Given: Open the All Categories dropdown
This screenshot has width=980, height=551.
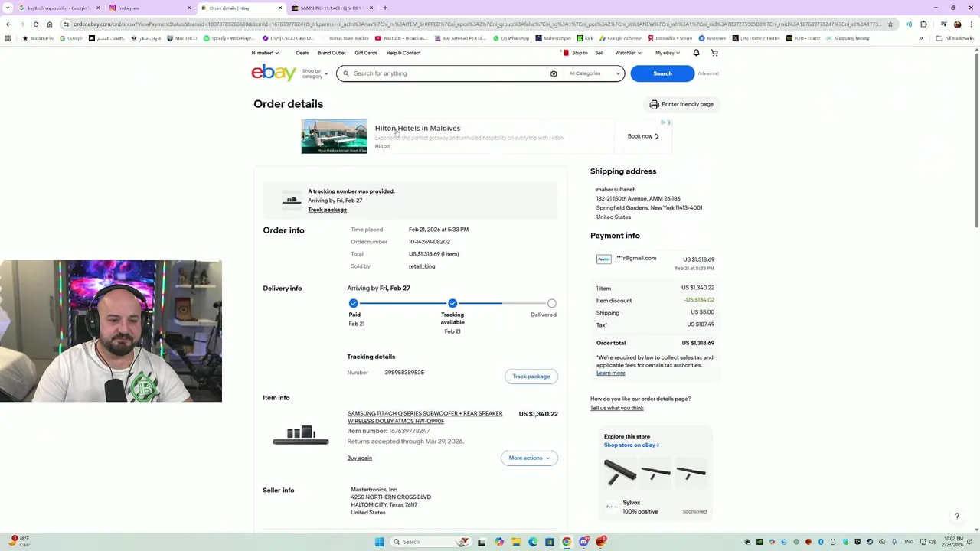Looking at the screenshot, I should pos(594,73).
